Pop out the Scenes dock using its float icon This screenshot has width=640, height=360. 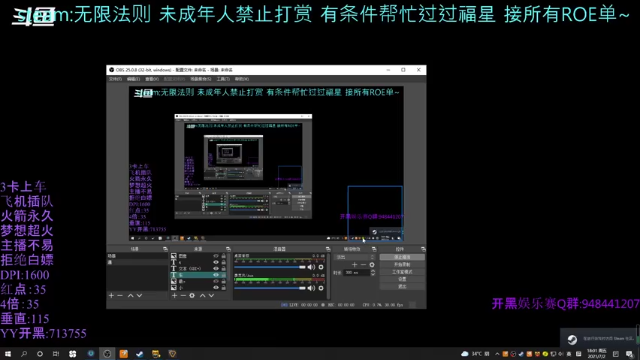coord(165,249)
